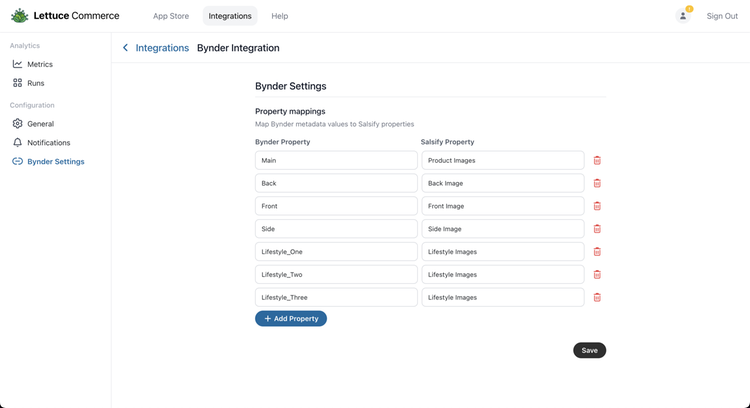
Task: Remove the Front mapping with trash icon
Action: tap(597, 206)
